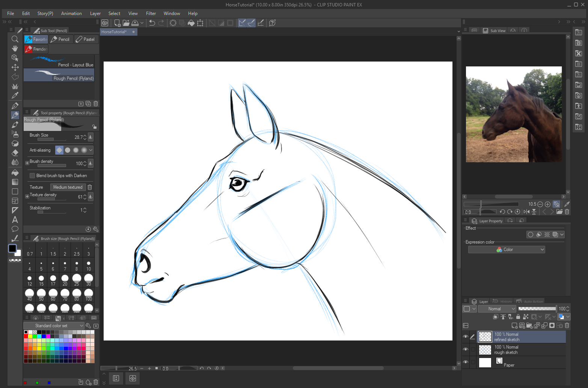
Task: Open the Expression color dropdown
Action: tap(506, 250)
